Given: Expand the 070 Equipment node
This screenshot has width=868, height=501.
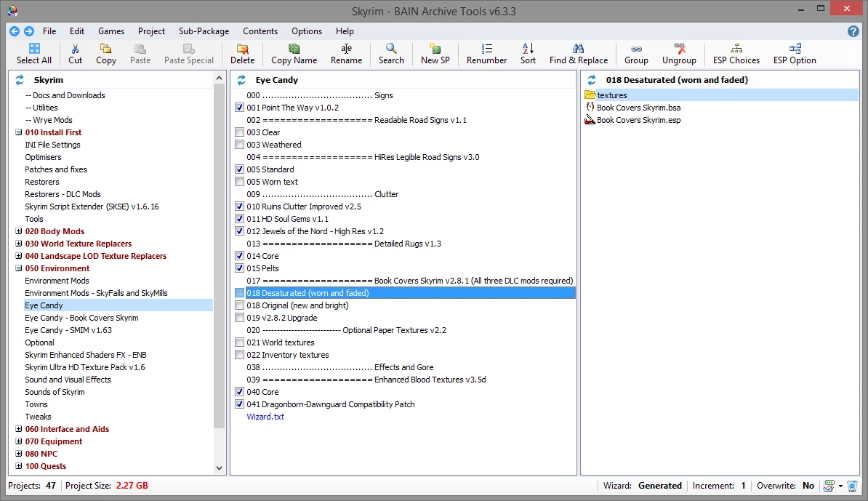Looking at the screenshot, I should 18,441.
